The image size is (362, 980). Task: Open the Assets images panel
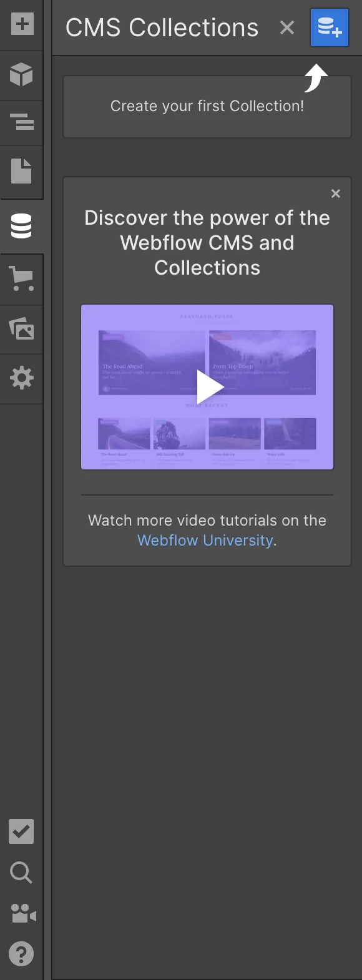tap(21, 328)
